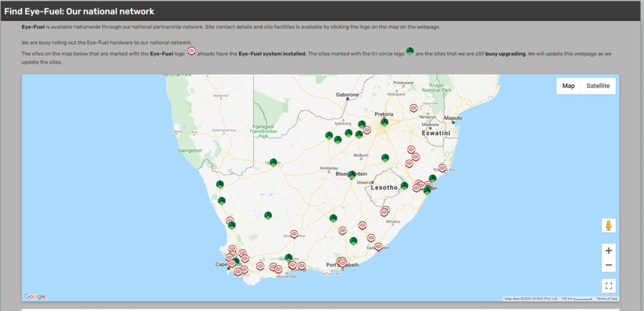
Task: Toggle fullscreen map view
Action: [x=609, y=285]
